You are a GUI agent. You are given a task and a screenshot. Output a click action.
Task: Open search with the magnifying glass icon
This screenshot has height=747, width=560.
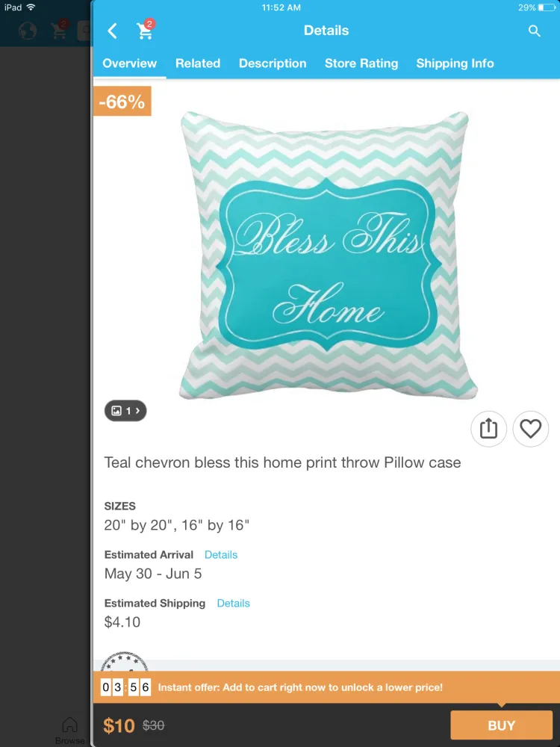coord(535,31)
